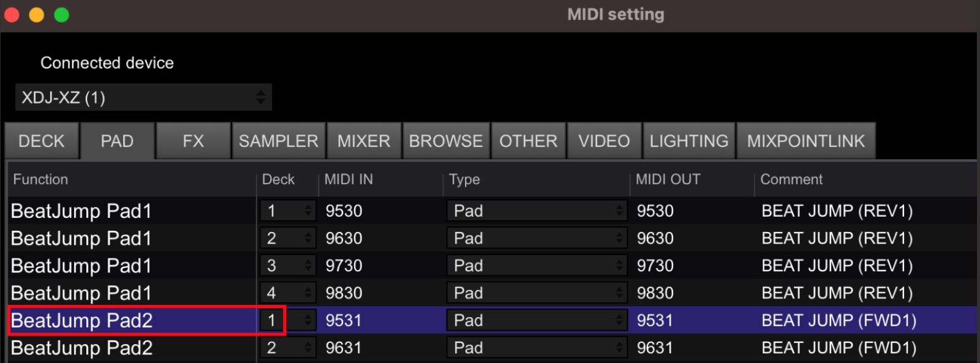The height and width of the screenshot is (363, 980).
Task: Open the VIDEO tab
Action: pyautogui.click(x=604, y=140)
